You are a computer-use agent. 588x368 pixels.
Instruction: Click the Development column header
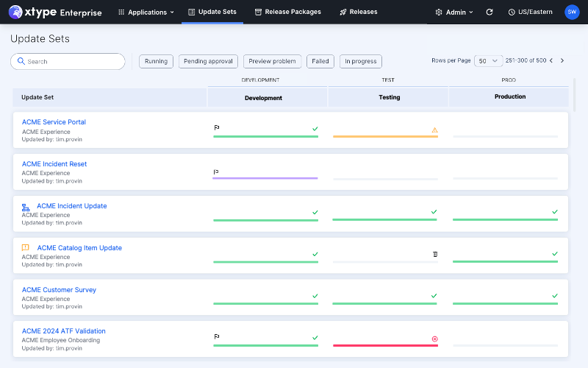(x=268, y=98)
